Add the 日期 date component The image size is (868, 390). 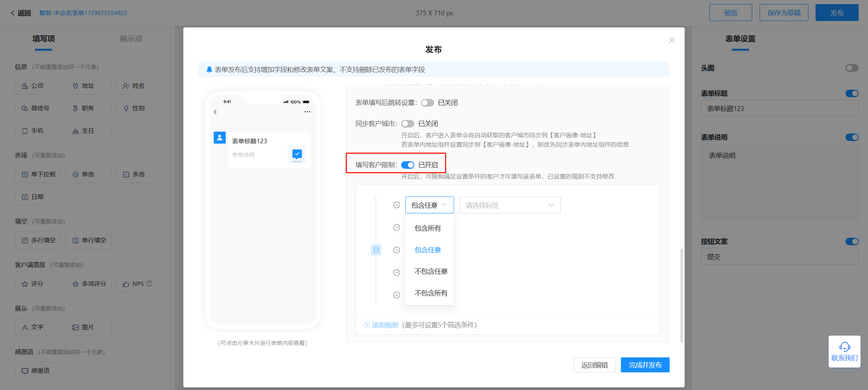pyautogui.click(x=38, y=197)
